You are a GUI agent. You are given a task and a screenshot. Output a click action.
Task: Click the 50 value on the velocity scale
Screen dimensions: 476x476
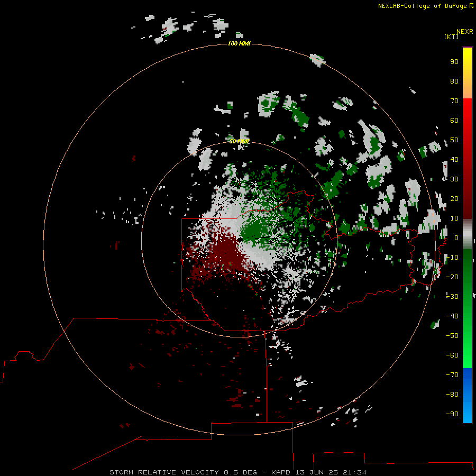pos(454,140)
